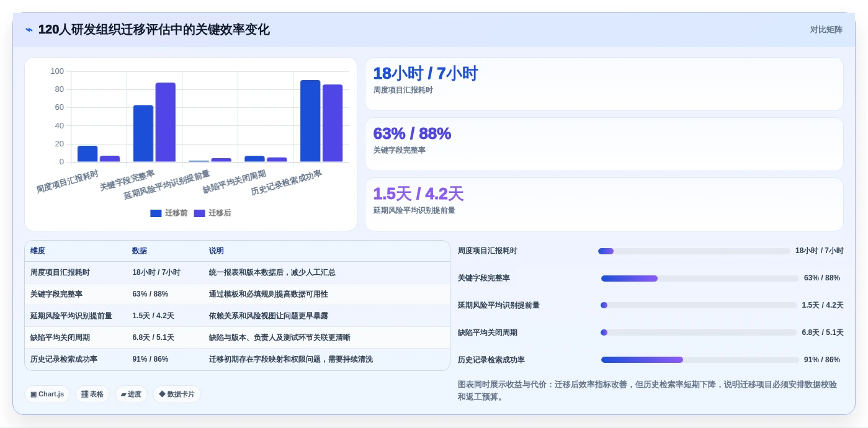Screen dimensions: 868x428
Task: Click the description 统一报表和版本数据后，减少人工汇总
Action: tap(272, 273)
